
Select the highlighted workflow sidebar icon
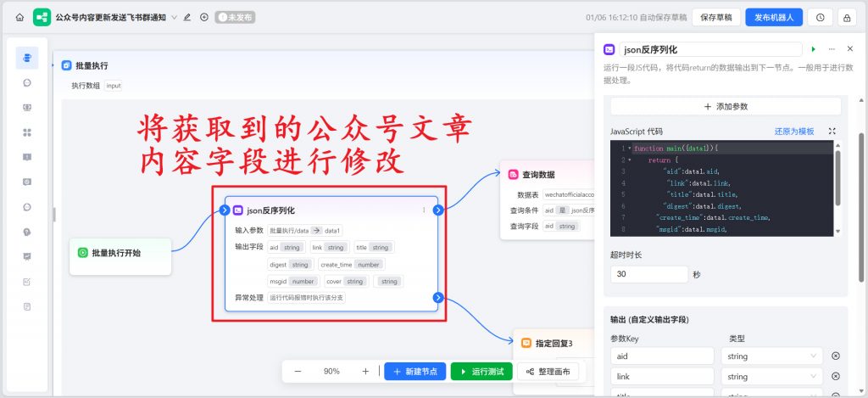[x=27, y=58]
